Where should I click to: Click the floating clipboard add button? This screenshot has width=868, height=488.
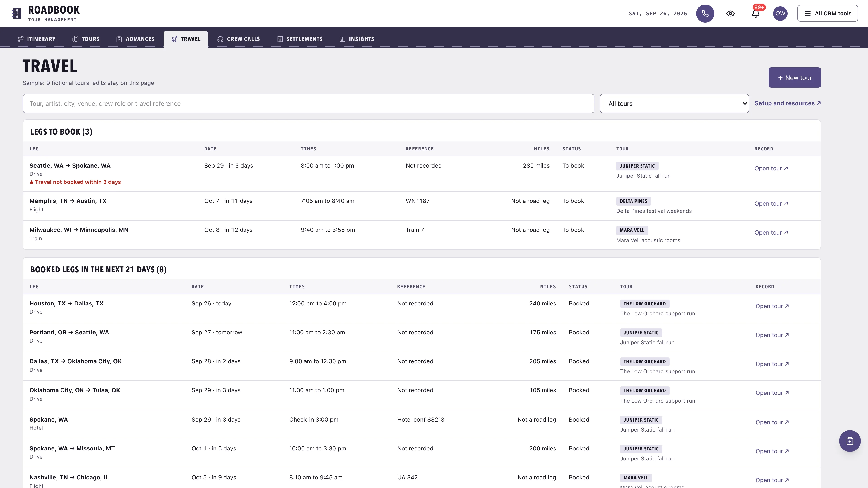point(849,441)
